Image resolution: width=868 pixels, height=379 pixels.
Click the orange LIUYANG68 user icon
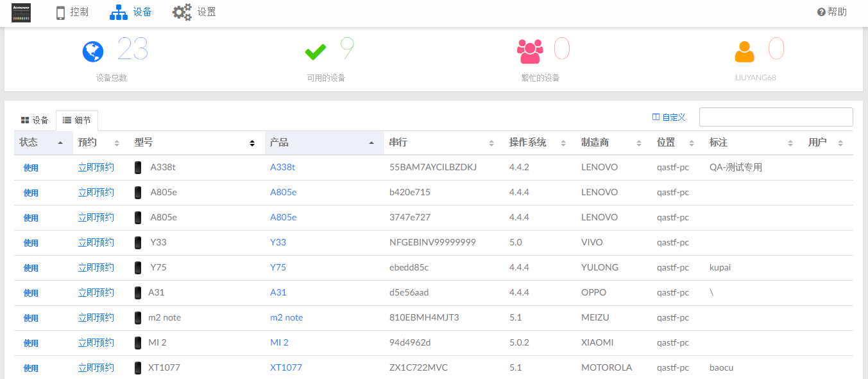745,51
